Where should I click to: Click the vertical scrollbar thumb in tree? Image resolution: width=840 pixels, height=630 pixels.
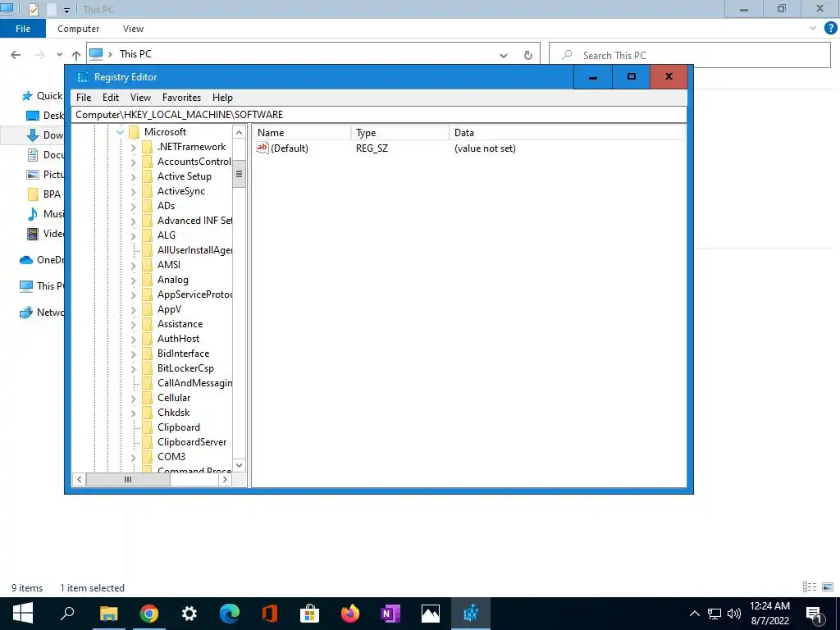tap(239, 174)
